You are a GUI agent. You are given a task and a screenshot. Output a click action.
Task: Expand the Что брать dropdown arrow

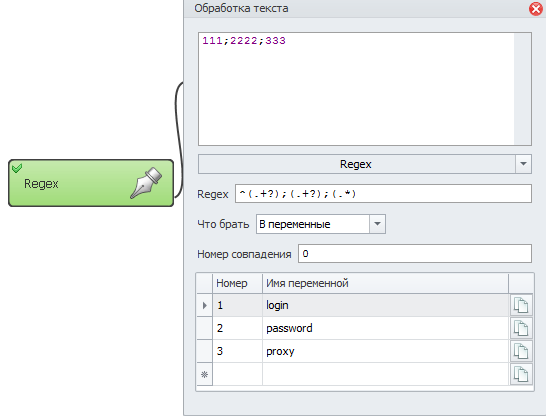[x=377, y=224]
